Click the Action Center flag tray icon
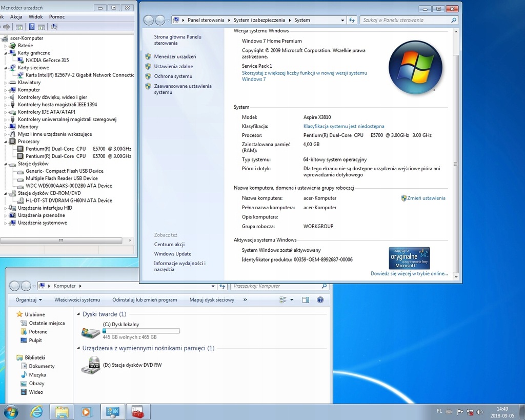This screenshot has width=525, height=420. (x=460, y=412)
